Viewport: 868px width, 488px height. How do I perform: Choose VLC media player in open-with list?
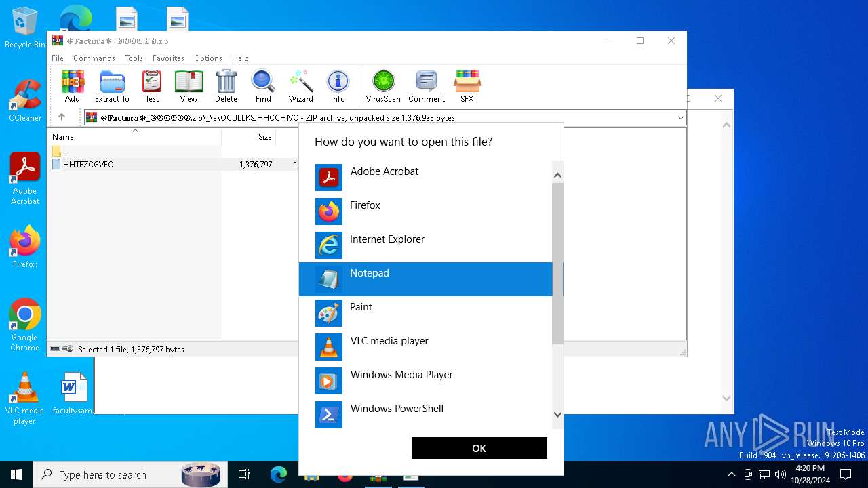[x=426, y=347]
